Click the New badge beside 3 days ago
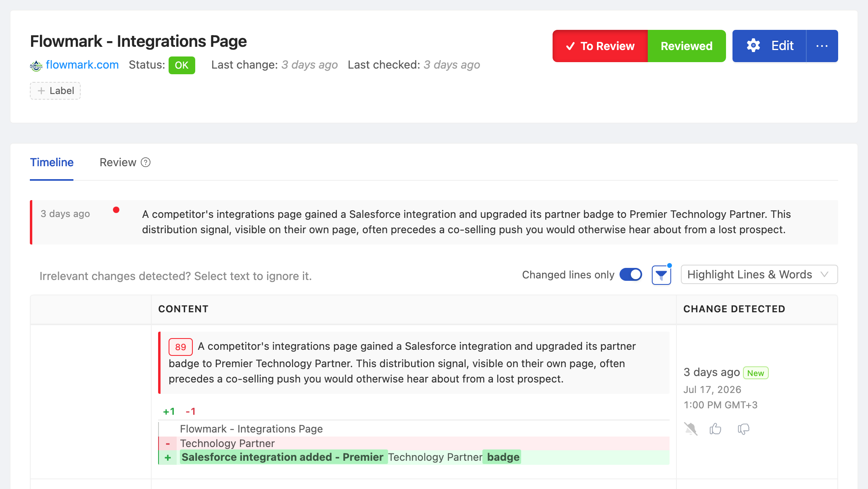Image resolution: width=868 pixels, height=489 pixels. point(755,373)
